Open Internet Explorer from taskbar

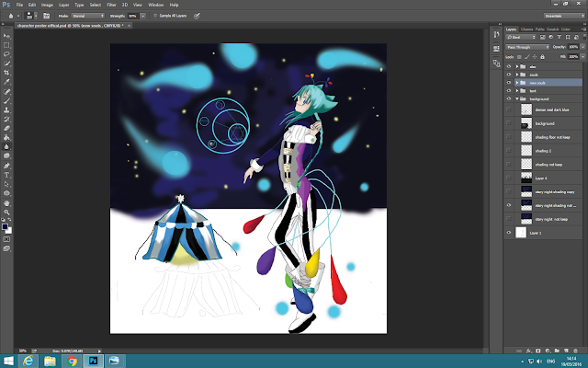(x=28, y=362)
